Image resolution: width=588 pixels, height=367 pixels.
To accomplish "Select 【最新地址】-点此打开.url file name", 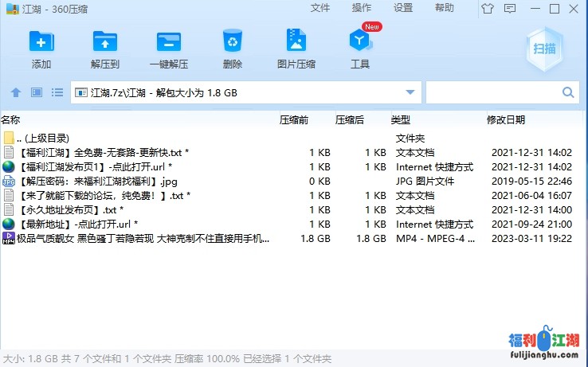I will click(x=77, y=224).
